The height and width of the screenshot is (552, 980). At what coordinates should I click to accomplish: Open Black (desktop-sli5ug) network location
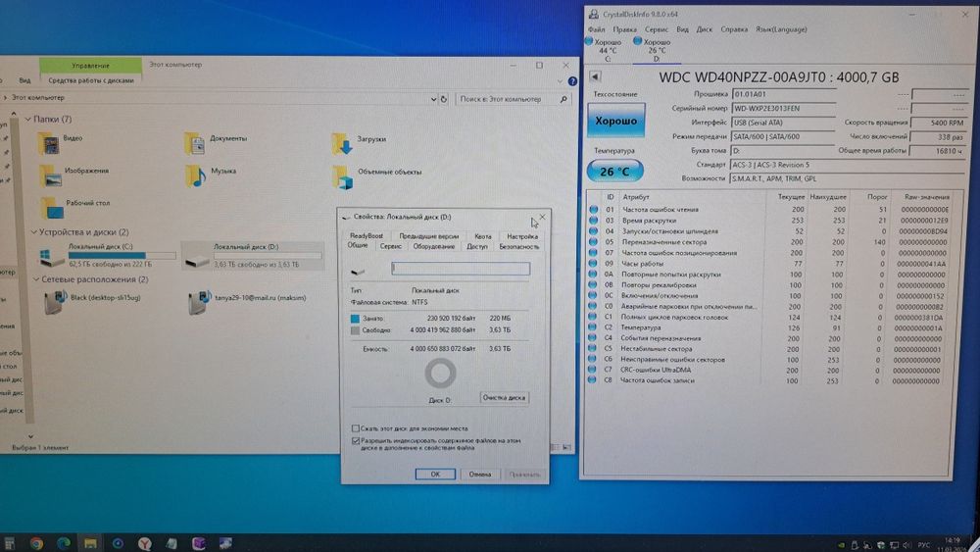coord(92,302)
